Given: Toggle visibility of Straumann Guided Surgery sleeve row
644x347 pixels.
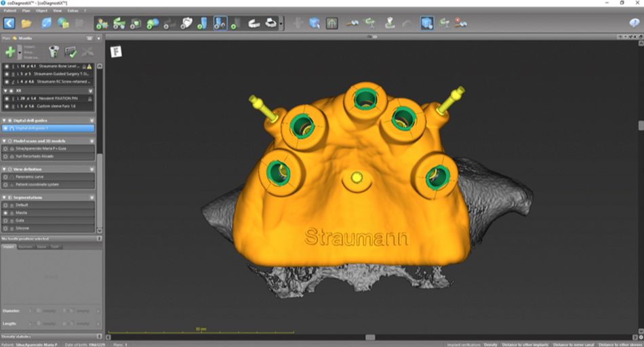Looking at the screenshot, I should [x=7, y=74].
